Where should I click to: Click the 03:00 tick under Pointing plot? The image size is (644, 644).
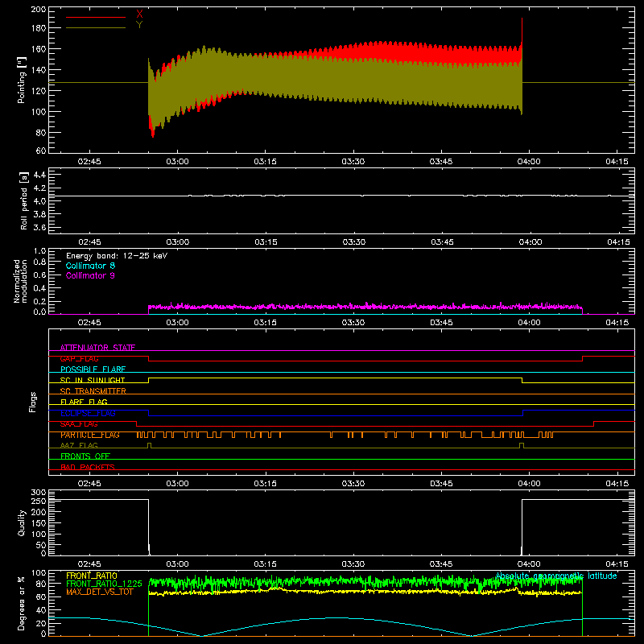[177, 162]
